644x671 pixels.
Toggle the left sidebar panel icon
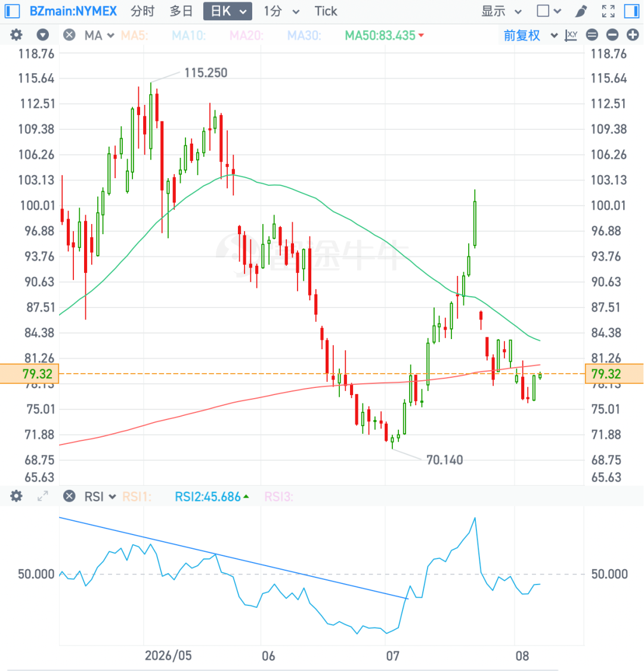coord(12,11)
